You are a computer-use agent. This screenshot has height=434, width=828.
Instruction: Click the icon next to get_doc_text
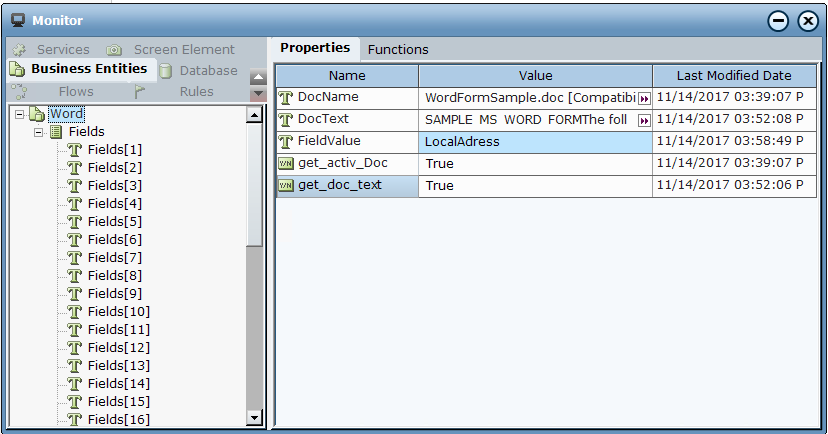pyautogui.click(x=286, y=186)
